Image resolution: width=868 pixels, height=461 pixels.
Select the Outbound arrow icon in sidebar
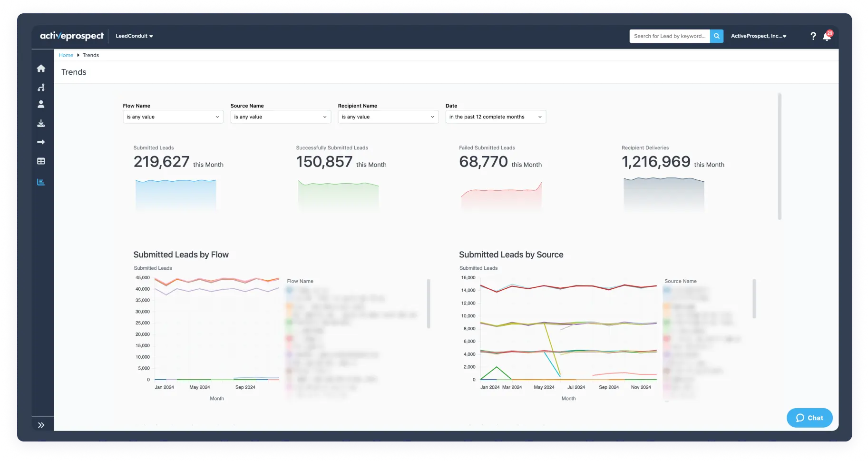click(41, 141)
